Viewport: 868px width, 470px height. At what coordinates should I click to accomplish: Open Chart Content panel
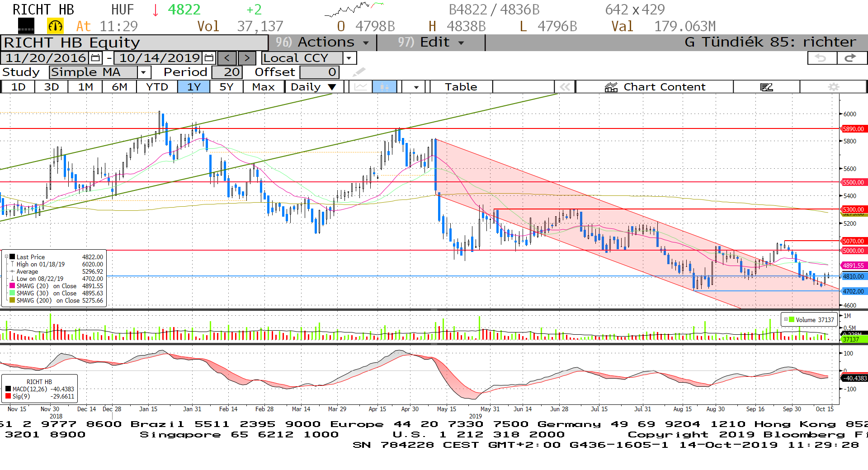pos(655,87)
